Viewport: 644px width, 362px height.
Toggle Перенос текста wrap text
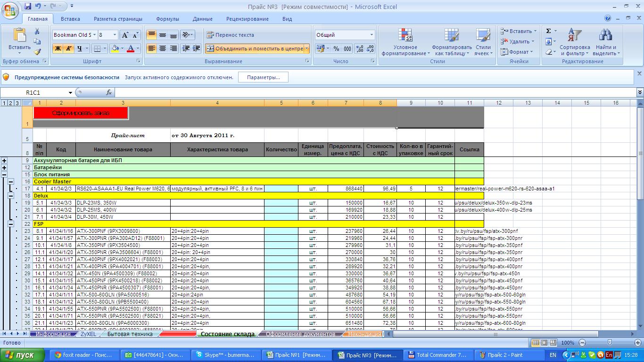point(230,35)
